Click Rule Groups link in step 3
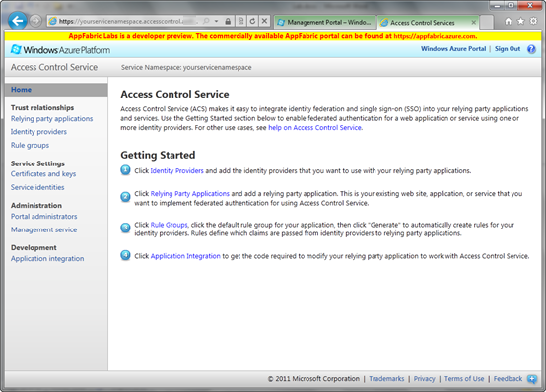Image resolution: width=546 pixels, height=392 pixels. click(170, 225)
